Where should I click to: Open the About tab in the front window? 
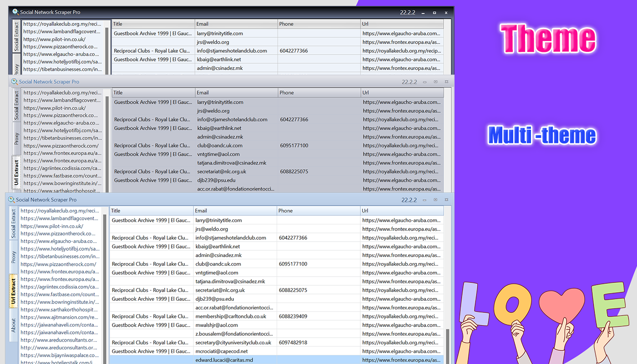point(14,325)
